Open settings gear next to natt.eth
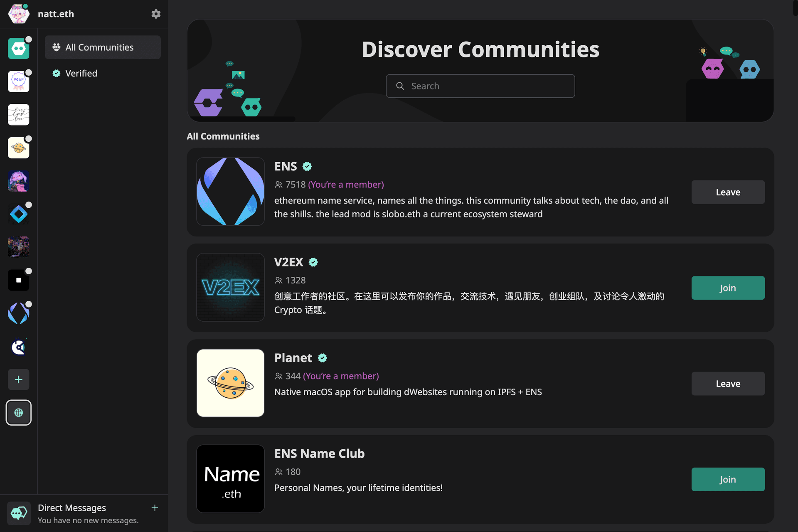This screenshot has height=532, width=798. pos(156,14)
